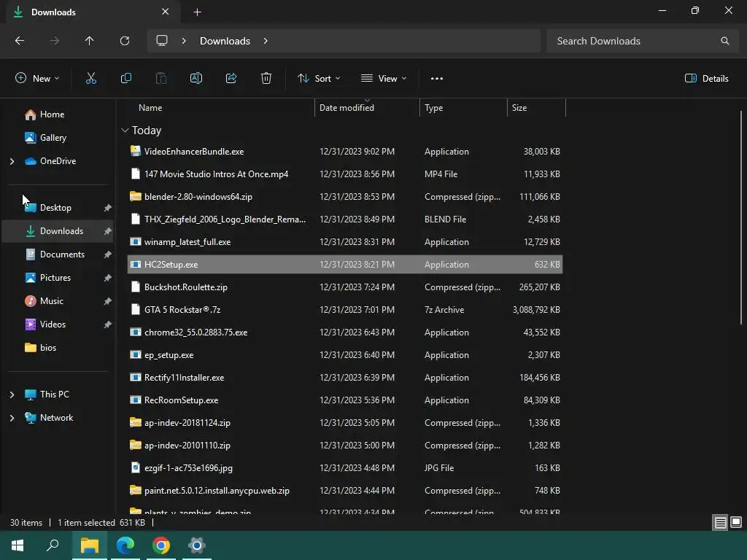The image size is (747, 560).
Task: Open Settings gear on taskbar
Action: point(197,545)
